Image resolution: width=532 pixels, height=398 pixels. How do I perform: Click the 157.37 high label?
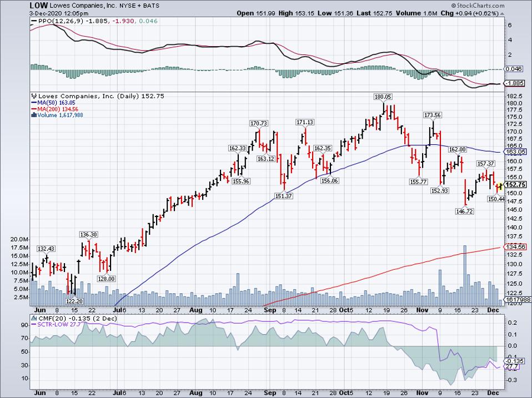point(486,164)
